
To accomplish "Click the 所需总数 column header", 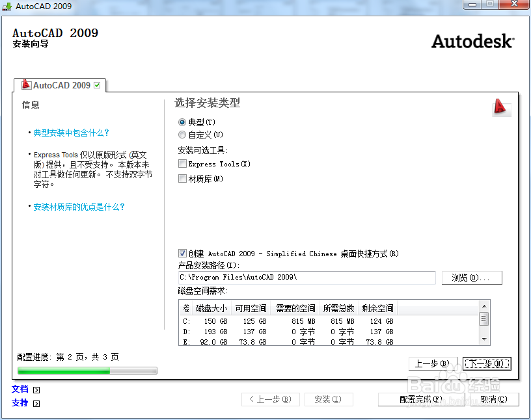I will click(338, 308).
